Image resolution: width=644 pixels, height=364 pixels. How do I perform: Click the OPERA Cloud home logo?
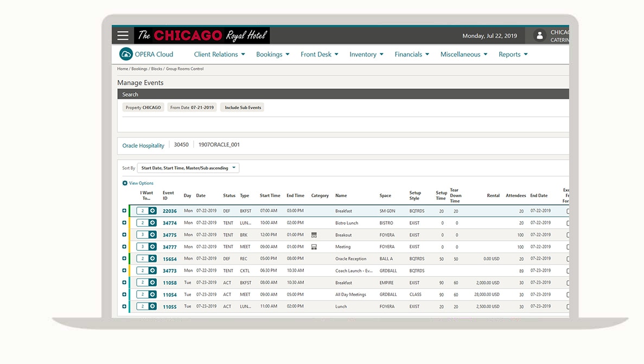[x=126, y=54]
